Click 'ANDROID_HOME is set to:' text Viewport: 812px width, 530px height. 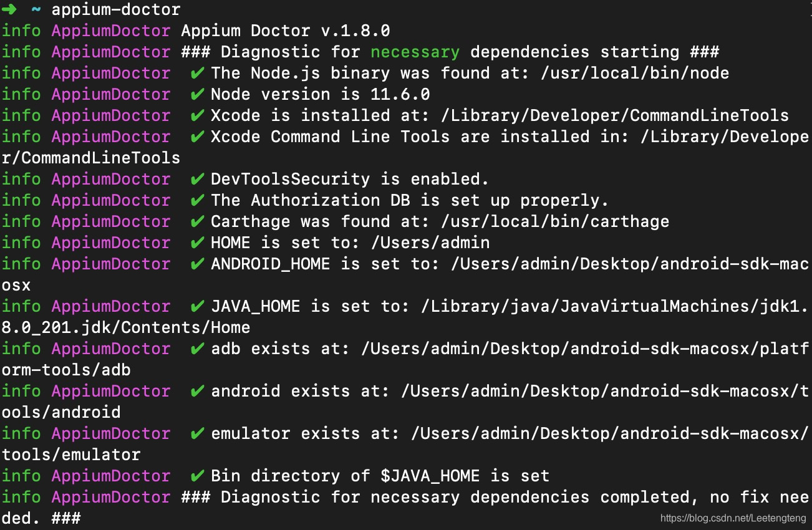pos(326,264)
